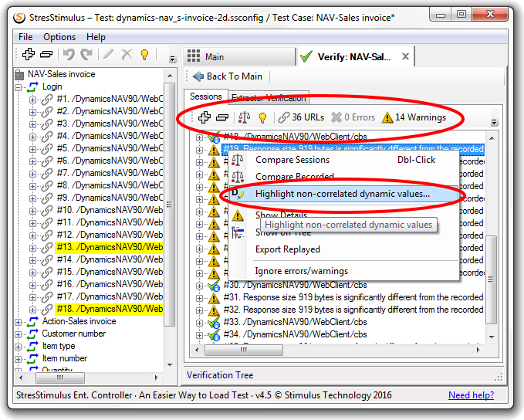
Task: Choose Highlight non-correlated dynamic values
Action: coord(343,194)
